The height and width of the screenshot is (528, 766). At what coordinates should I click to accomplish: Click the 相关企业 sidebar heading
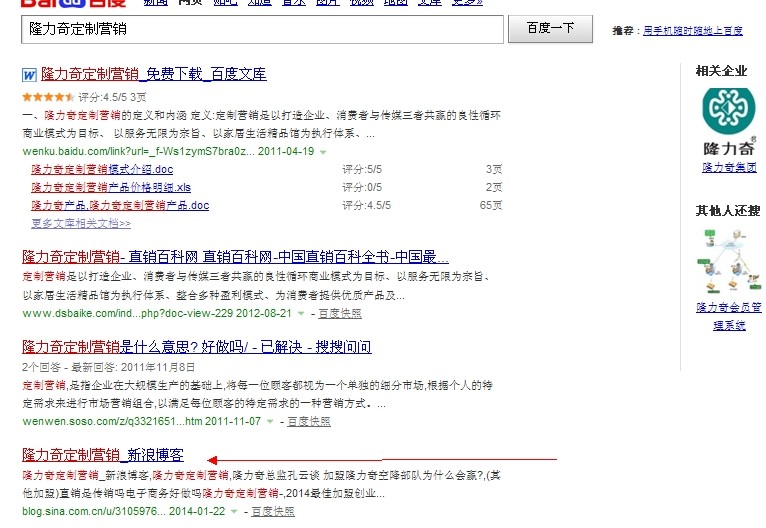pyautogui.click(x=722, y=71)
